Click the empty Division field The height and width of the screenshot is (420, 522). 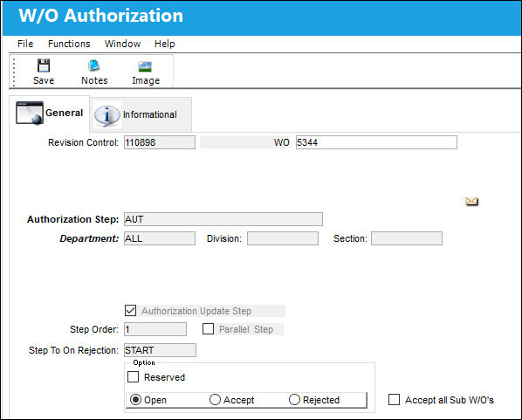coord(282,238)
